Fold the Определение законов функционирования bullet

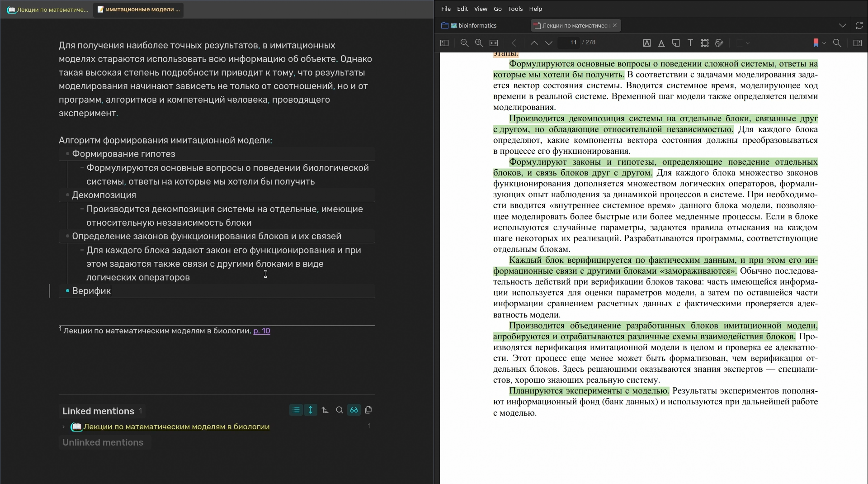pos(67,236)
